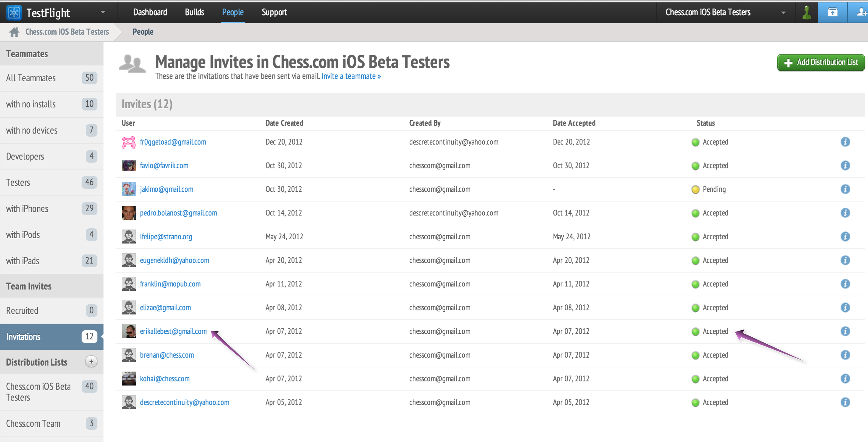Screen dimensions: 868x442
Task: Open descretecontinuity@yahoo.com user link in User column
Action: tap(184, 402)
